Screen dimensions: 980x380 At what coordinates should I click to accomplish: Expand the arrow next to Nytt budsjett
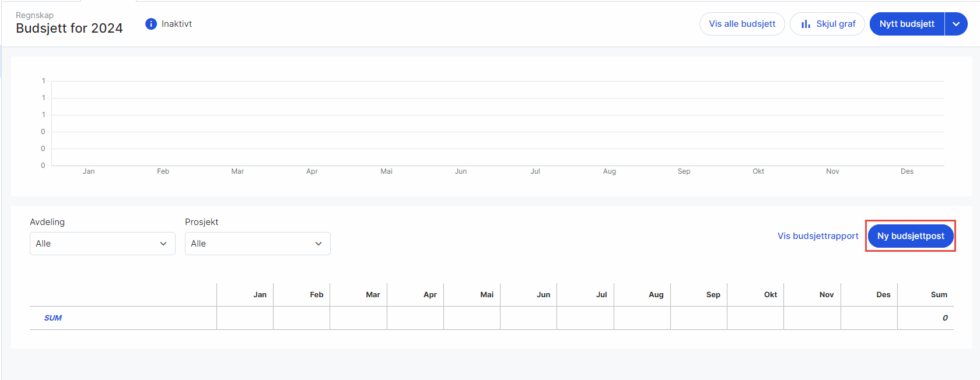click(x=956, y=24)
